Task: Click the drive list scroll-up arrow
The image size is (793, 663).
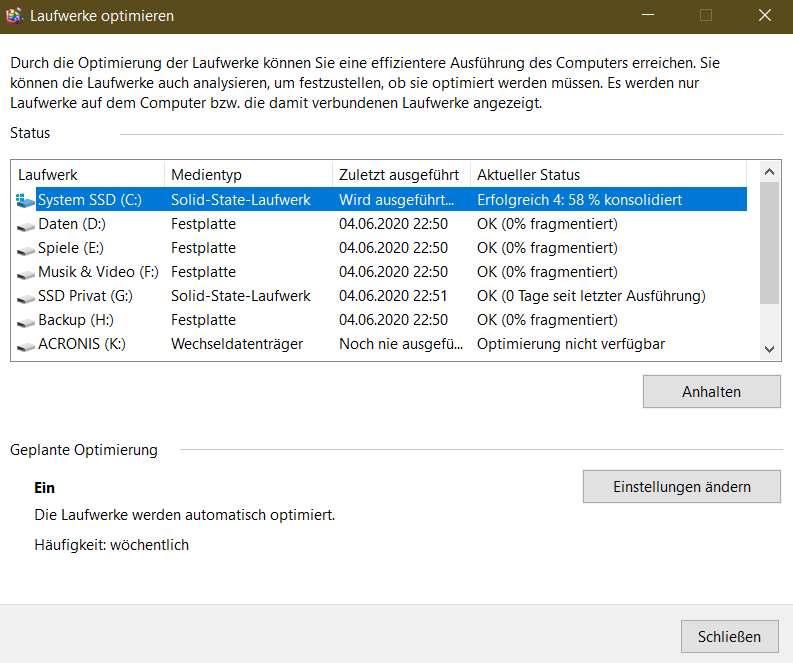Action: pos(769,173)
